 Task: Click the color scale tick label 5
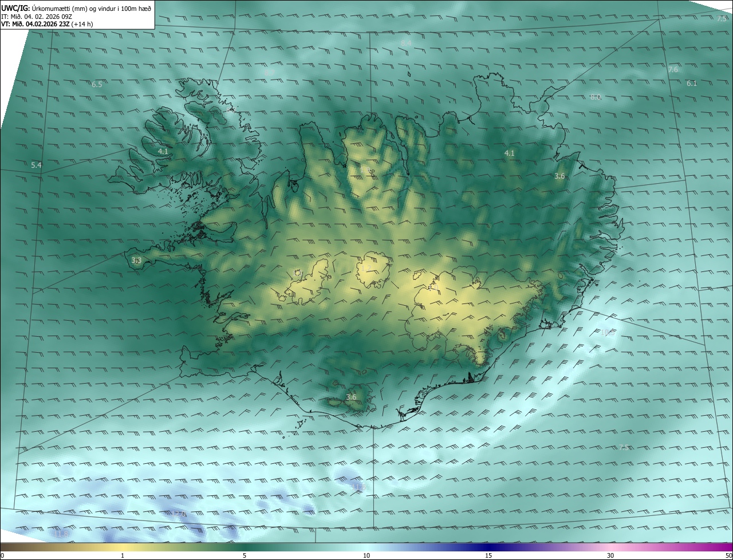tap(245, 555)
